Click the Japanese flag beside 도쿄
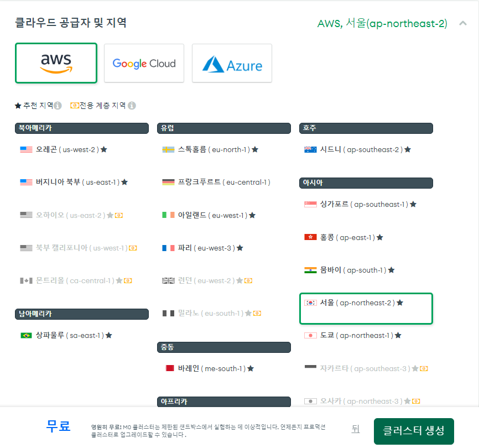This screenshot has width=479, height=448. coord(310,335)
